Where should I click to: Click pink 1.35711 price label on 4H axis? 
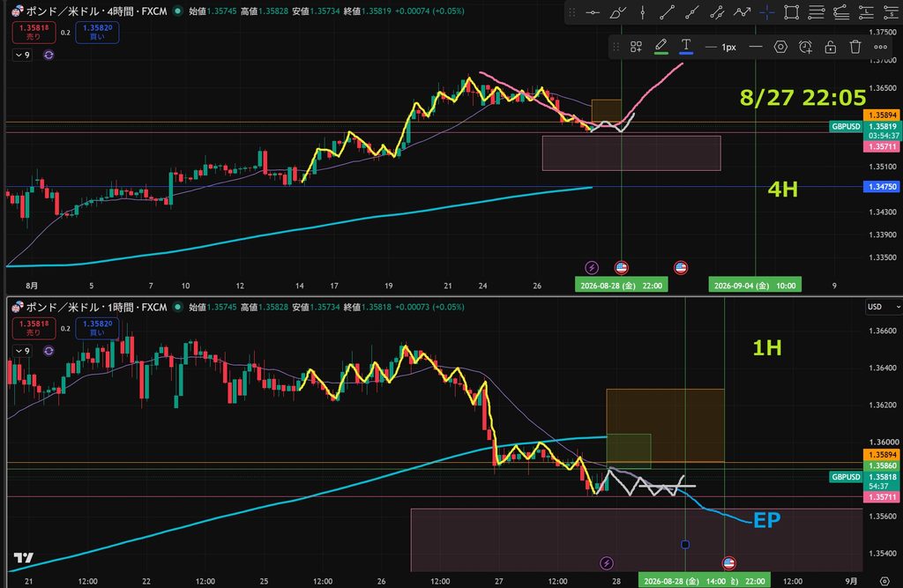tap(882, 147)
